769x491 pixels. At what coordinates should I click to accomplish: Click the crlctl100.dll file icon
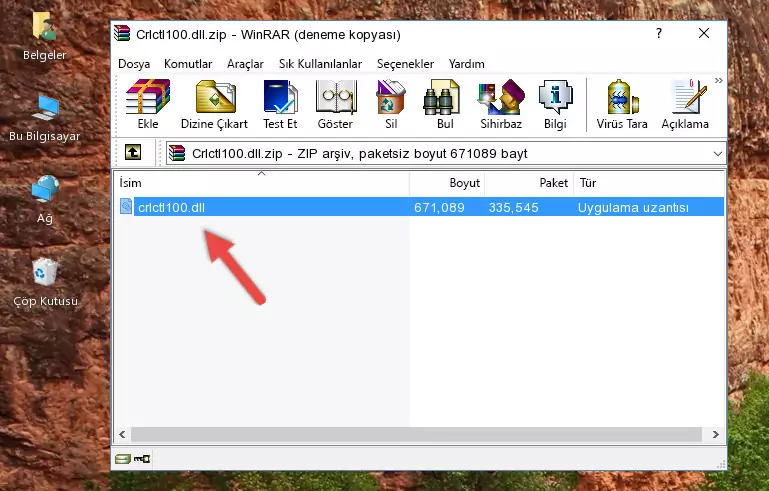pyautogui.click(x=126, y=207)
